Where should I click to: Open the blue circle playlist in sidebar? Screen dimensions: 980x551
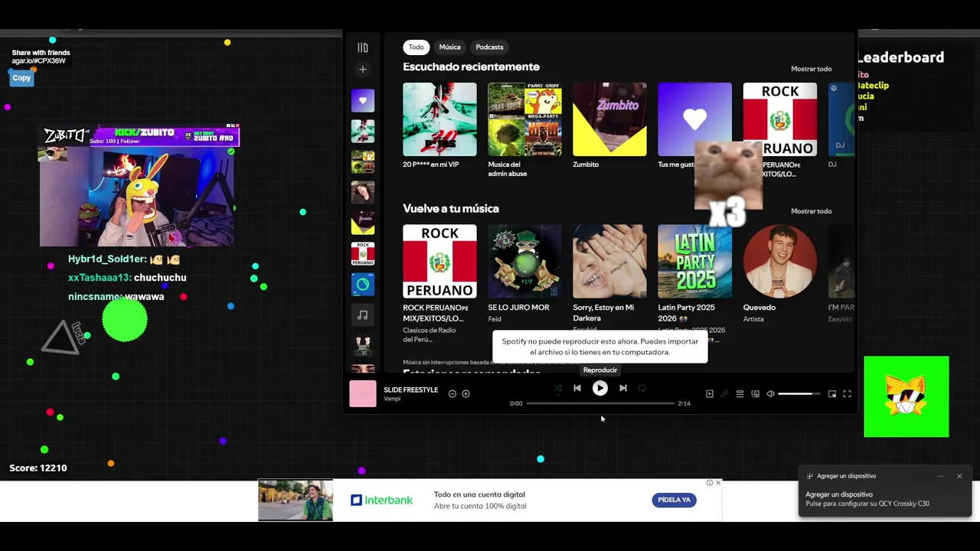[x=363, y=284]
